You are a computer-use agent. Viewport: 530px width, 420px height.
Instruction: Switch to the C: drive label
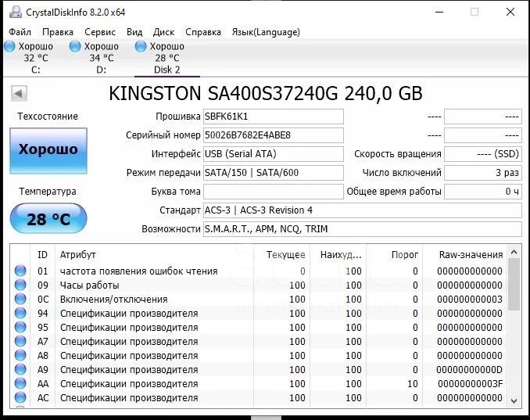pyautogui.click(x=36, y=70)
